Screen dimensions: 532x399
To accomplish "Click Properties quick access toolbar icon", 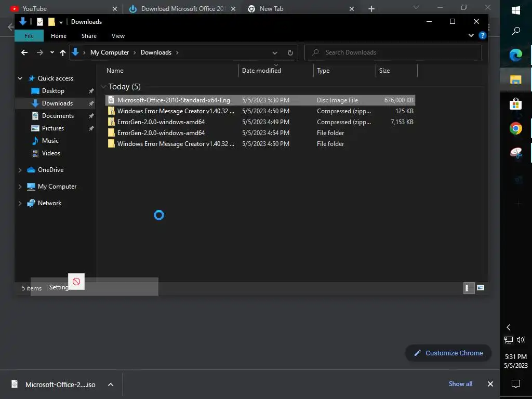I will point(39,22).
